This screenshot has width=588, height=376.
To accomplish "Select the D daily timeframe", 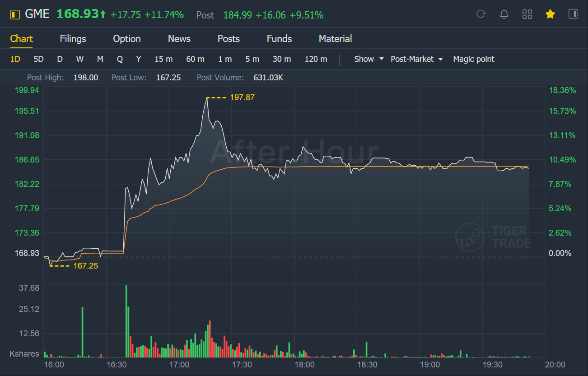I will pos(60,59).
